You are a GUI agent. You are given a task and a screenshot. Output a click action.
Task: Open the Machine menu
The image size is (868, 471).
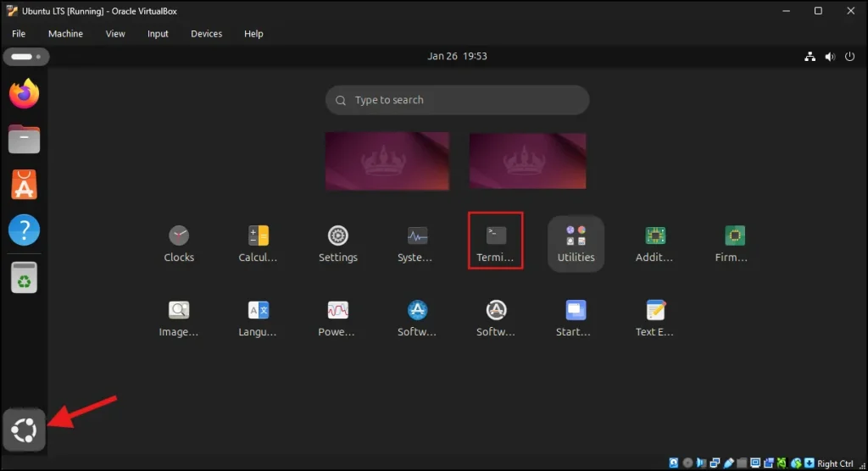pyautogui.click(x=65, y=34)
